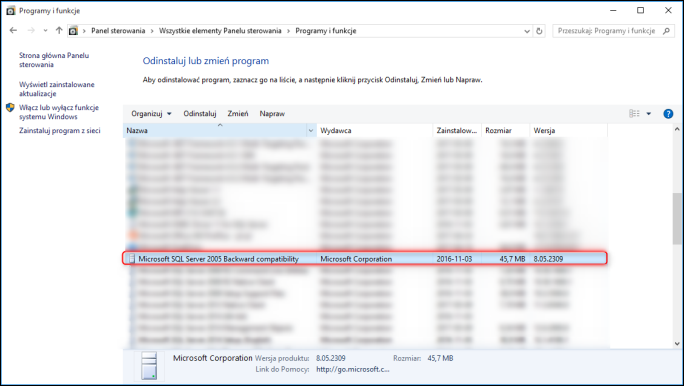Click Odinstaluj in the toolbar
Screen dimensions: 684x386
(200, 114)
